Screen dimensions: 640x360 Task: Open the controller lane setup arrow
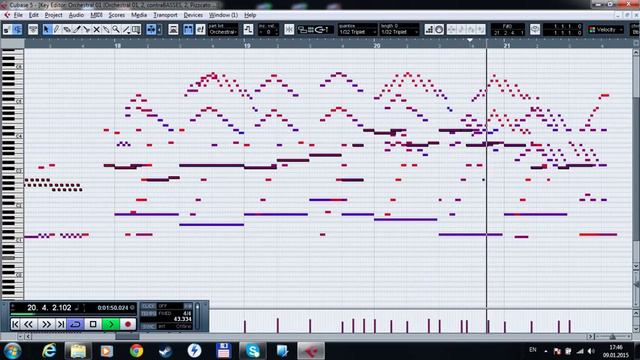point(20,337)
